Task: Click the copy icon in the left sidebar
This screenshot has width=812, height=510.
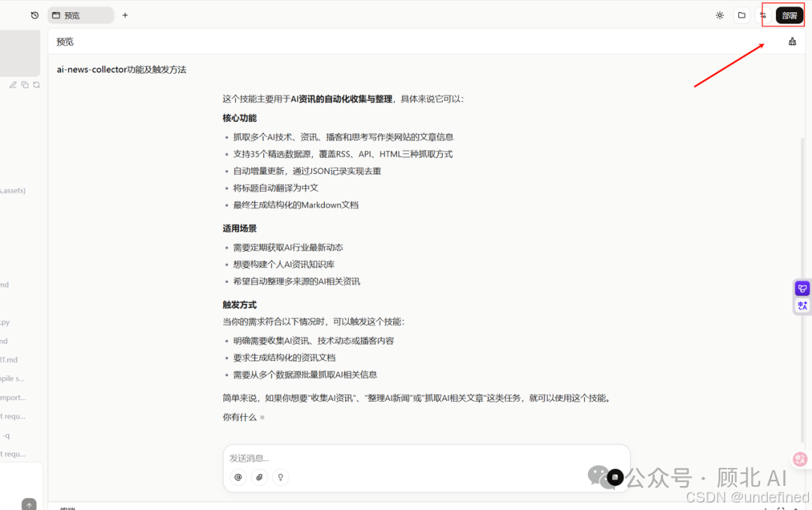Action: click(24, 85)
